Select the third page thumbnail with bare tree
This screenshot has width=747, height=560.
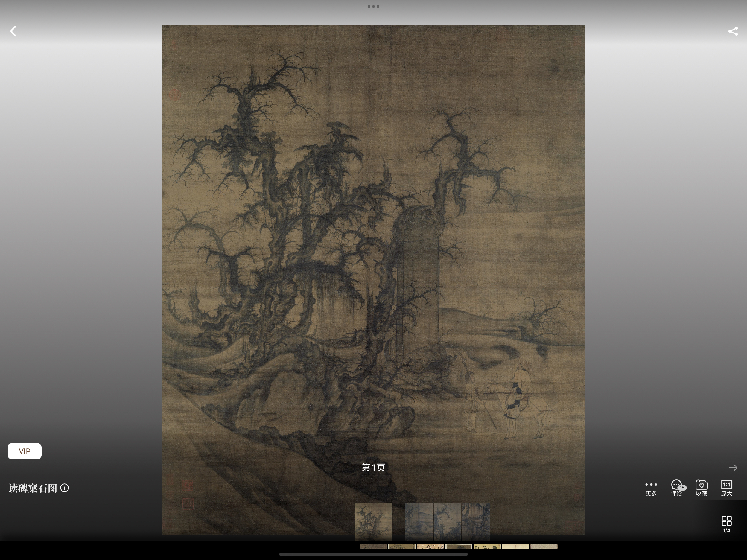click(x=447, y=521)
